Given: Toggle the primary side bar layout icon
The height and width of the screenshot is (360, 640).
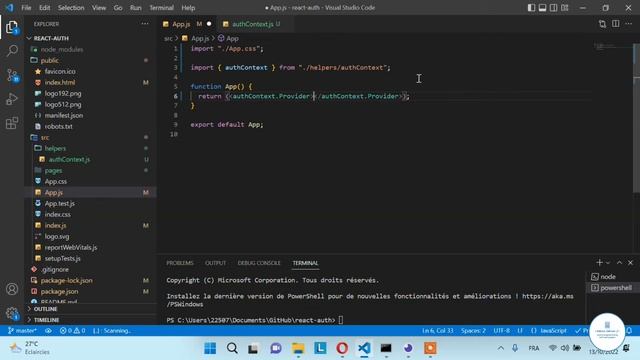Looking at the screenshot, I should point(531,8).
